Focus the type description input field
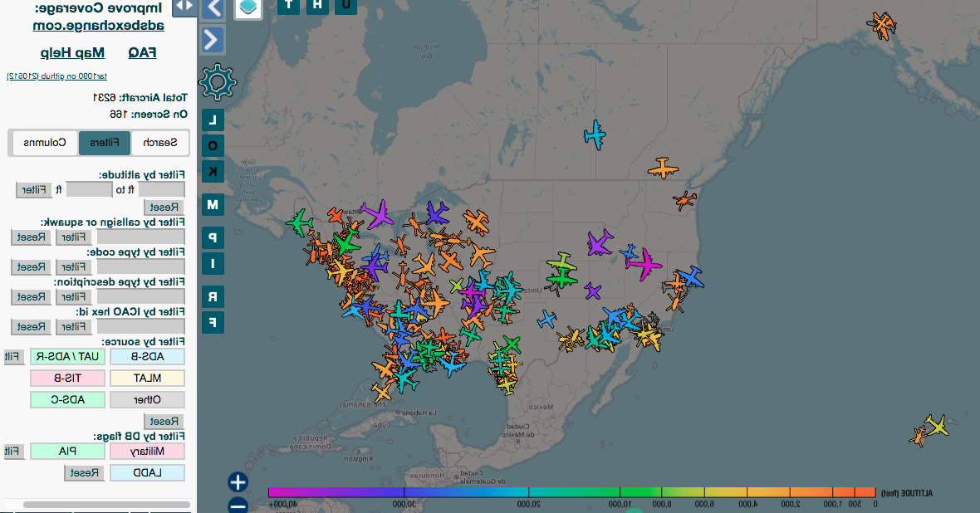The width and height of the screenshot is (980, 513). 140,297
